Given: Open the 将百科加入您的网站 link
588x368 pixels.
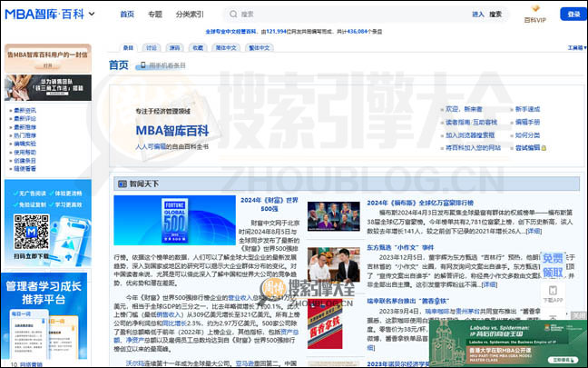Looking at the screenshot, I should pyautogui.click(x=473, y=148).
